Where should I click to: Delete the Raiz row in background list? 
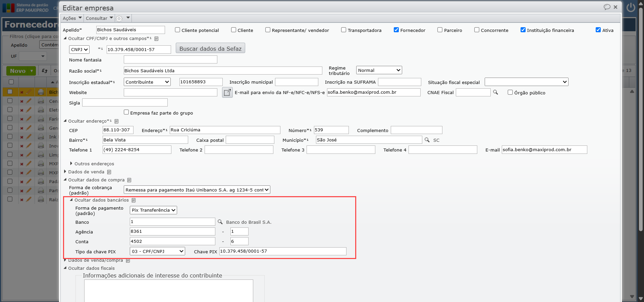(21, 200)
